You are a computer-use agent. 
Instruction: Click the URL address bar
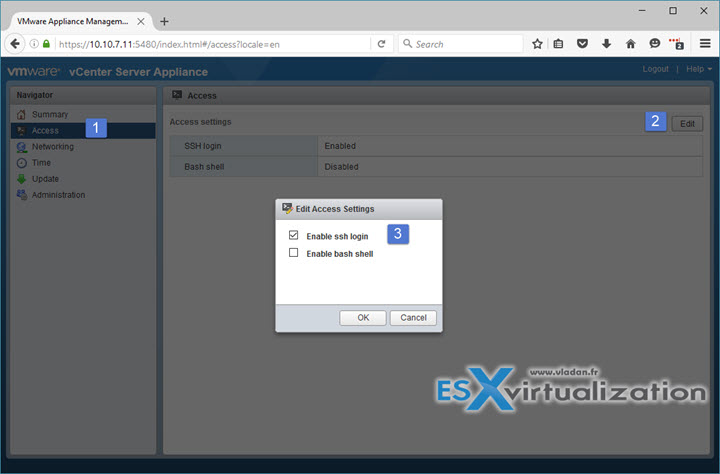coord(214,44)
